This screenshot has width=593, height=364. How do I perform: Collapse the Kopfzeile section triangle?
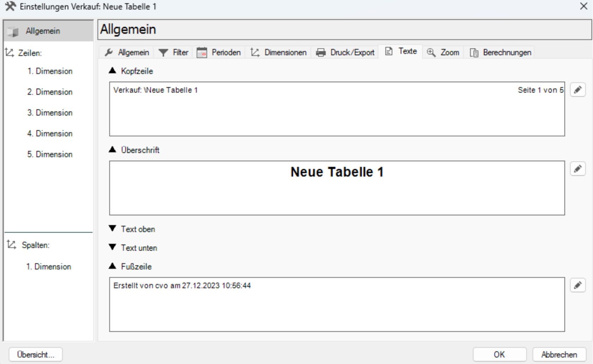point(112,71)
